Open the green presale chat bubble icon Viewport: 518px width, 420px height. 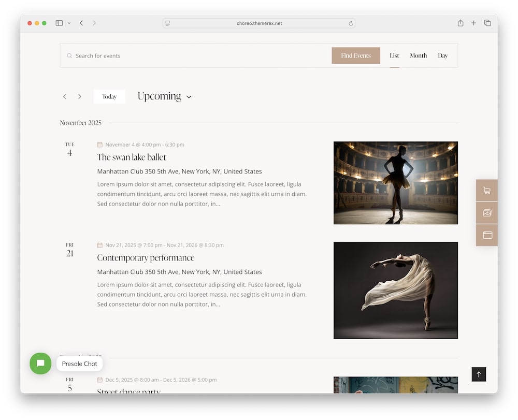tap(40, 364)
